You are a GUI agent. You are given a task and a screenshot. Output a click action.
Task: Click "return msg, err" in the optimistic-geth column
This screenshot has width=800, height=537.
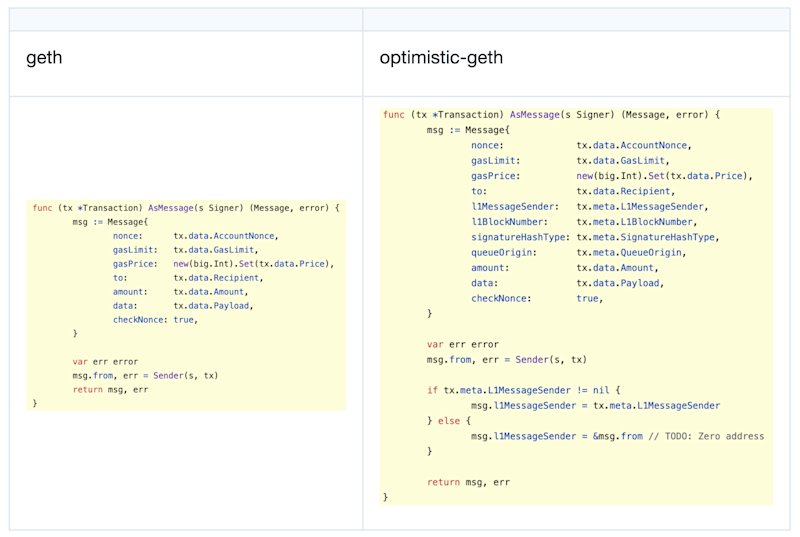pos(468,482)
